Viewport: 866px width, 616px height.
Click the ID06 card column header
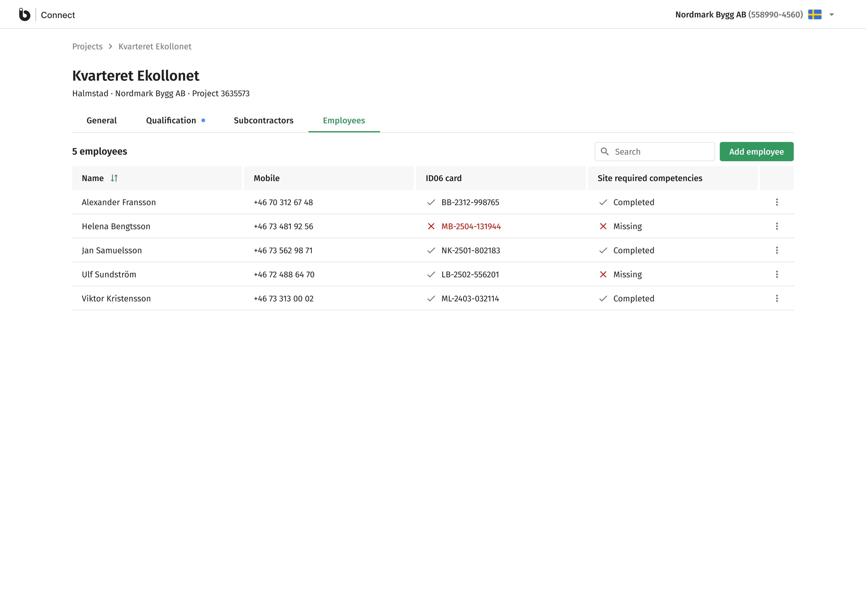(500, 178)
